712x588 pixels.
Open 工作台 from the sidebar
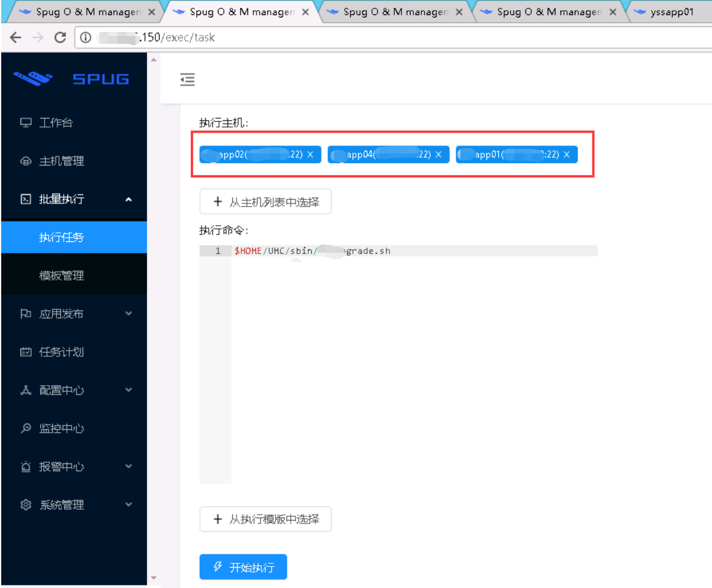[x=74, y=123]
